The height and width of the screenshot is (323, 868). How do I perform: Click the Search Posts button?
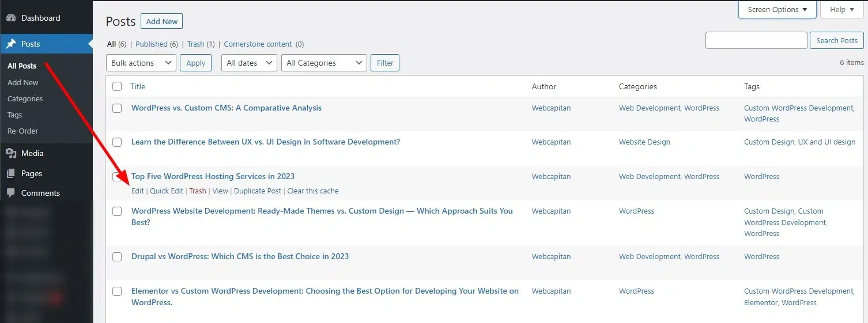837,40
